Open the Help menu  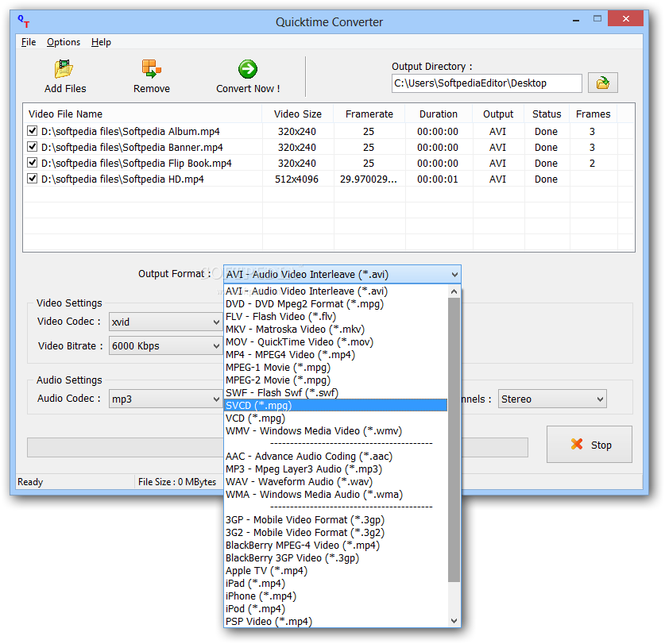(x=101, y=42)
